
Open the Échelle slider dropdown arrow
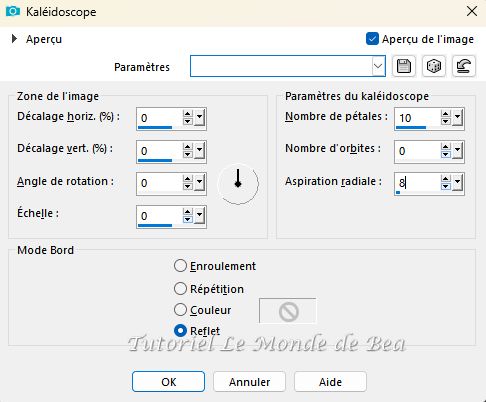point(199,216)
